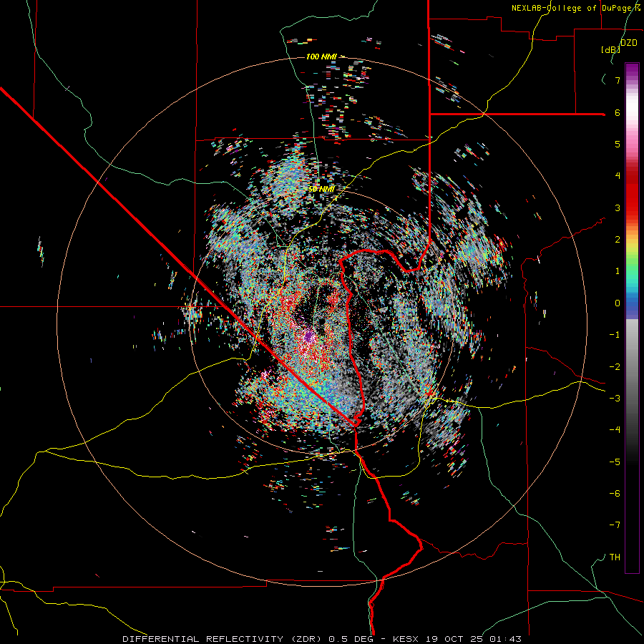Screen dimensions: 644x644
Task: Click the [dB] units label
Action: click(610, 49)
